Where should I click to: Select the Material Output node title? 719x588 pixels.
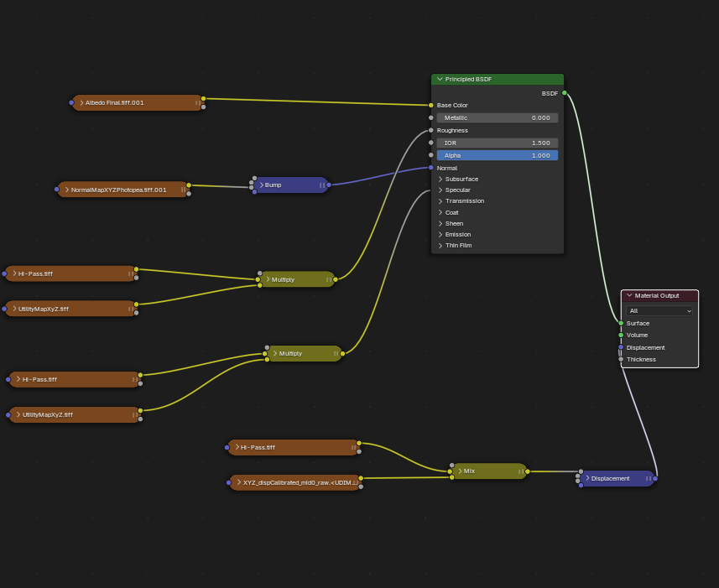(657, 295)
